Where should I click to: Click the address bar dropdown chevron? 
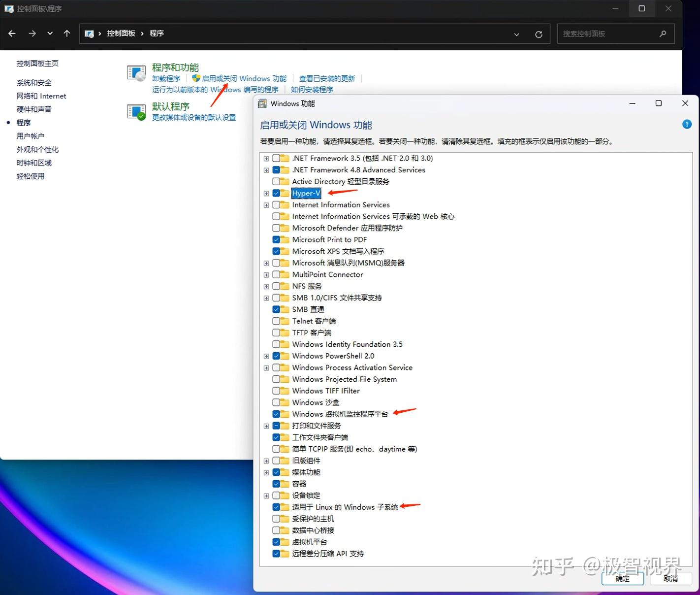pyautogui.click(x=516, y=34)
